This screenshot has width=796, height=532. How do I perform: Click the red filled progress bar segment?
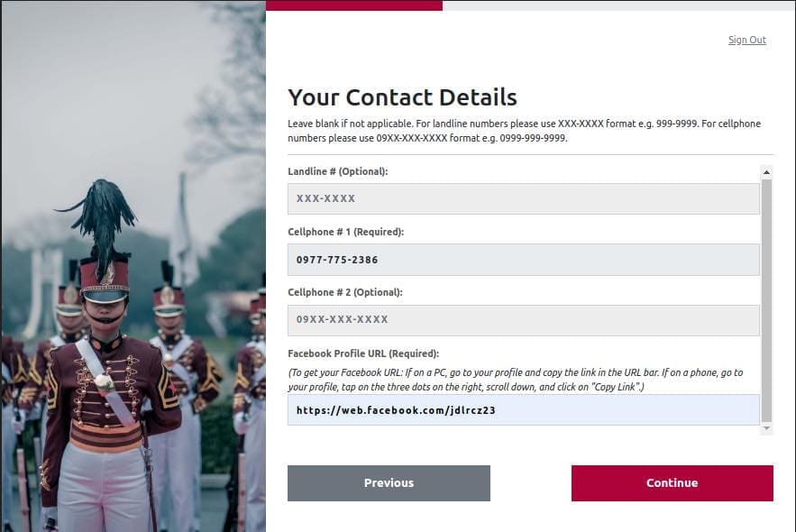(x=353, y=5)
